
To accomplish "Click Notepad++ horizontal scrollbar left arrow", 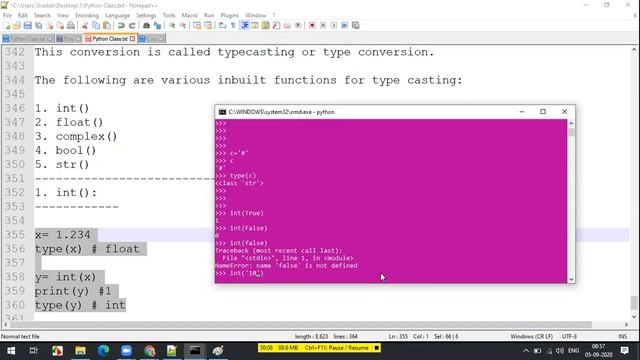I will point(5,325).
